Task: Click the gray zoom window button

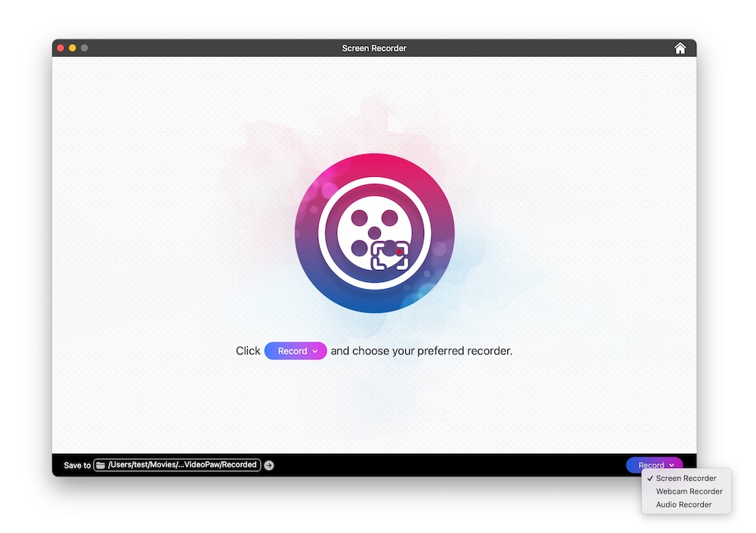Action: click(85, 48)
